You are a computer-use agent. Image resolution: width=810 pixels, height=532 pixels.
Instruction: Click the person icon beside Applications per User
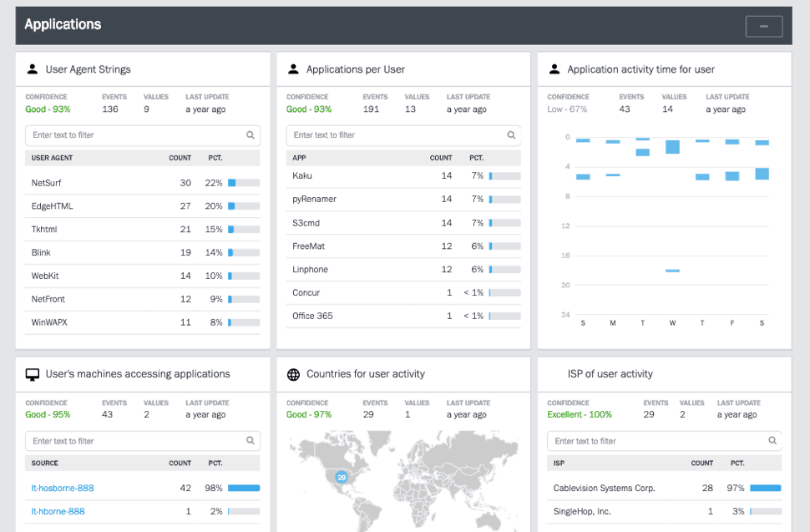(x=293, y=69)
